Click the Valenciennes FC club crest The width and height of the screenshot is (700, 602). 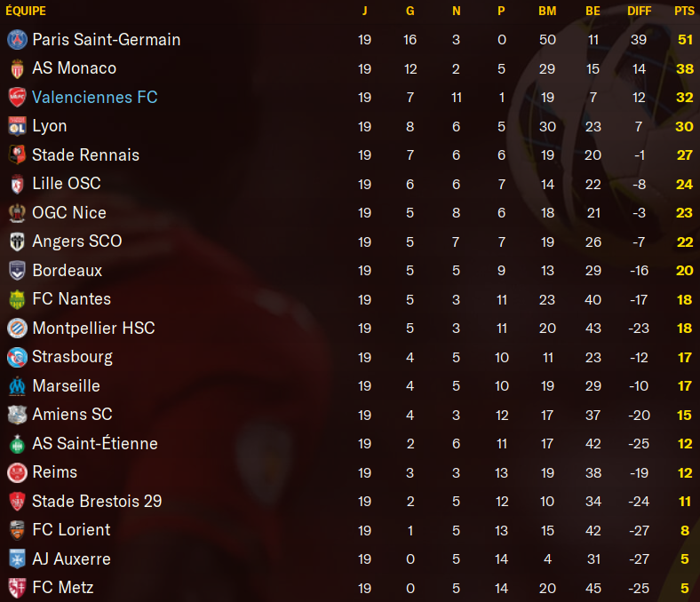click(17, 98)
